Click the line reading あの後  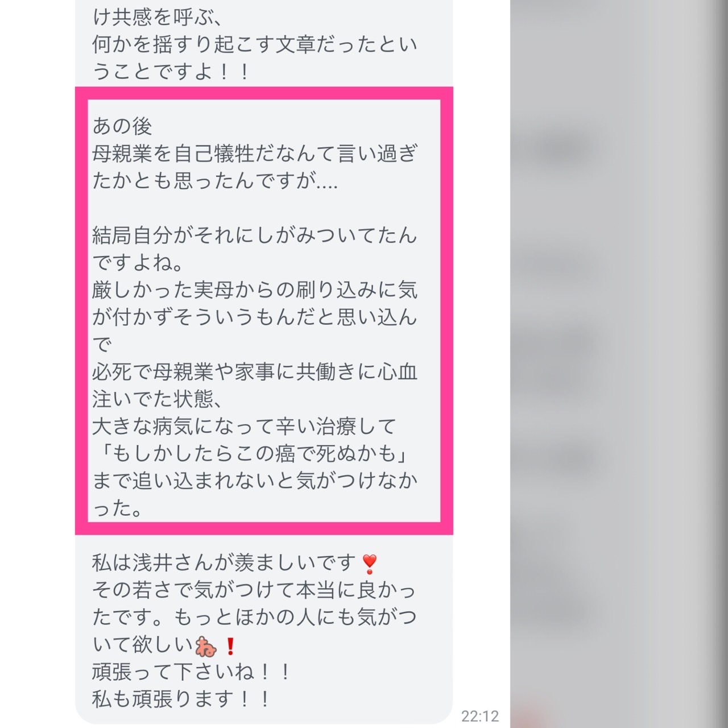point(122,126)
